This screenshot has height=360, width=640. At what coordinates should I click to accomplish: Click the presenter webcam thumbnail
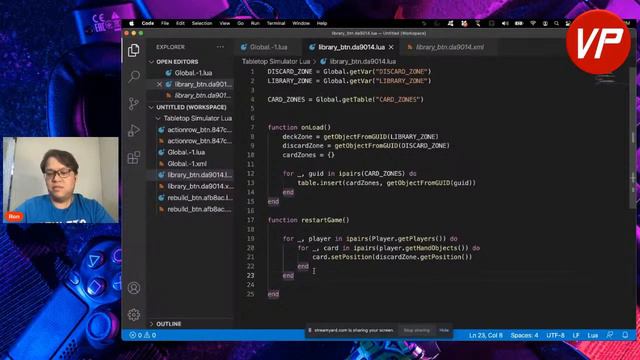click(61, 180)
